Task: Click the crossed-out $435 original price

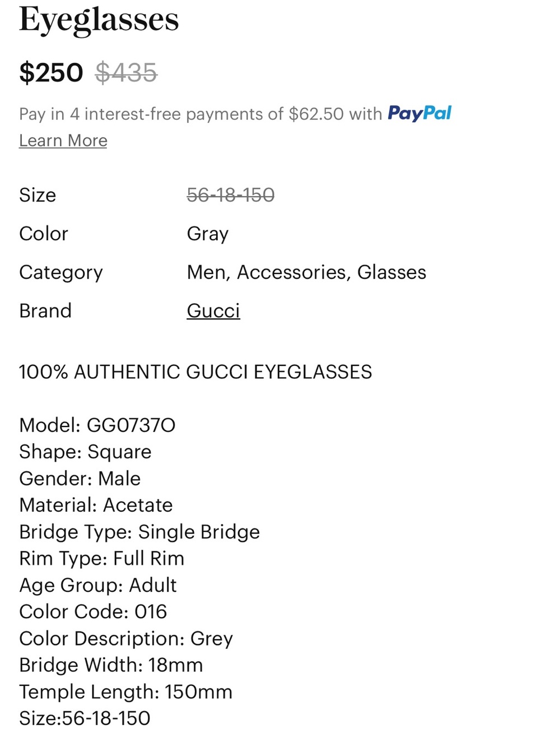Action: (x=126, y=73)
